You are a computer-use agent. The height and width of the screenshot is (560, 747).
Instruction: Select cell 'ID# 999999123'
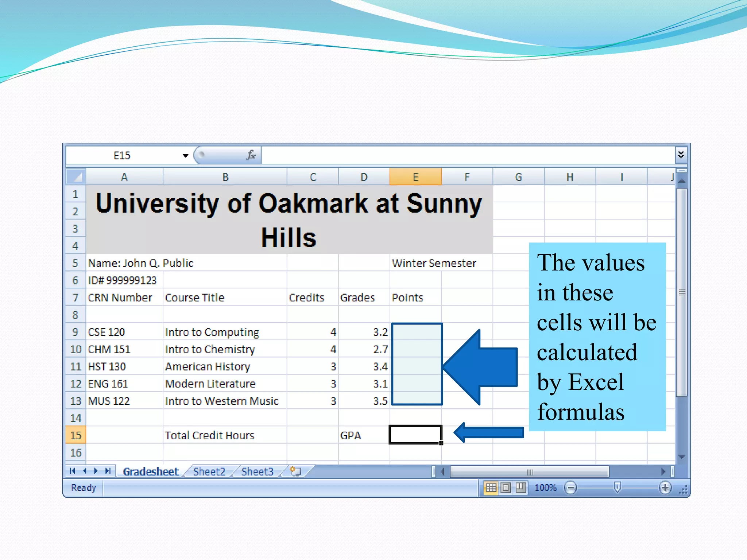pos(124,280)
